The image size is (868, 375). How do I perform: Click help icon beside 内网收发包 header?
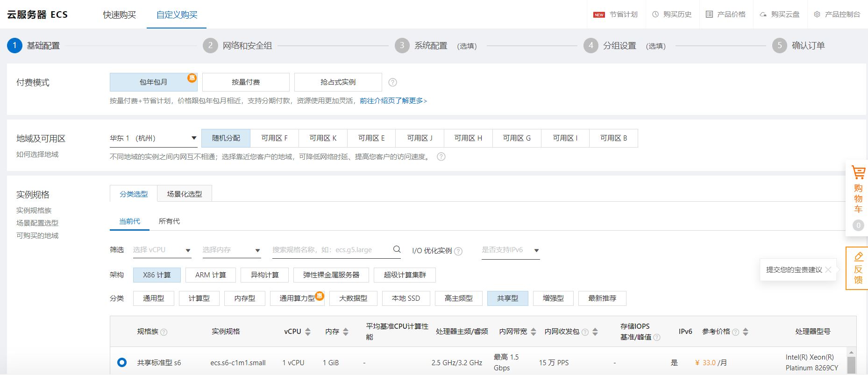tap(585, 332)
